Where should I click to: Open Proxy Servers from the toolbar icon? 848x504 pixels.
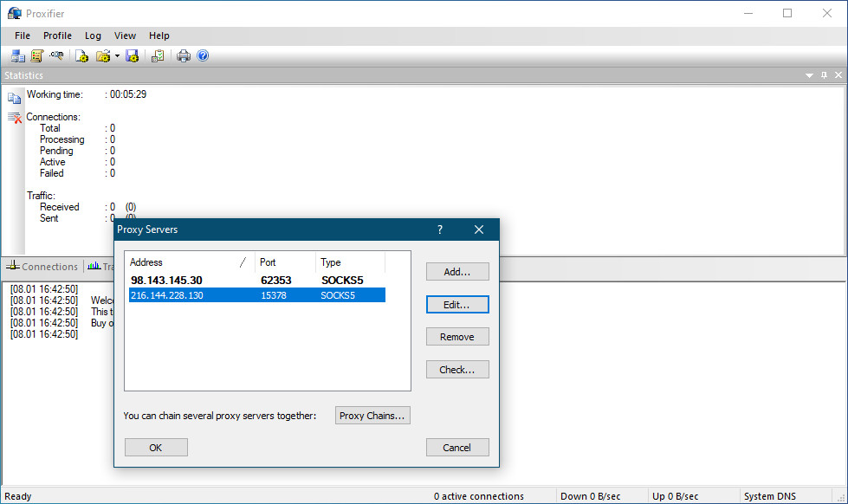coord(18,55)
